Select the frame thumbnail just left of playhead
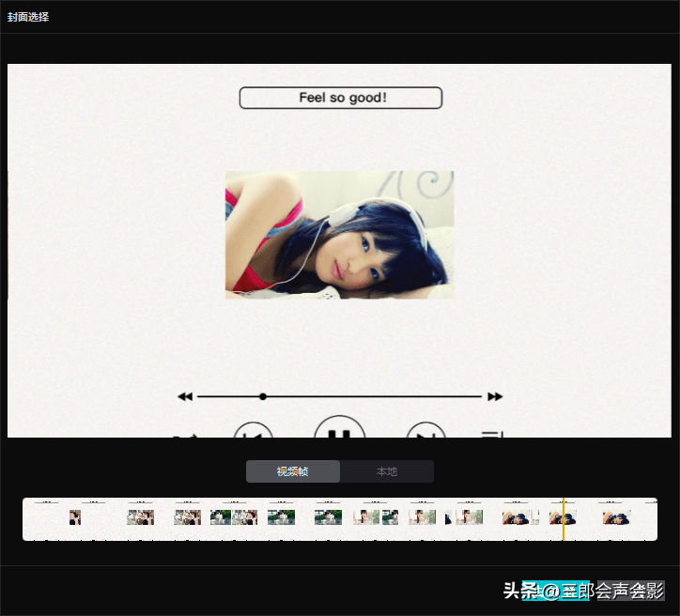 point(516,518)
